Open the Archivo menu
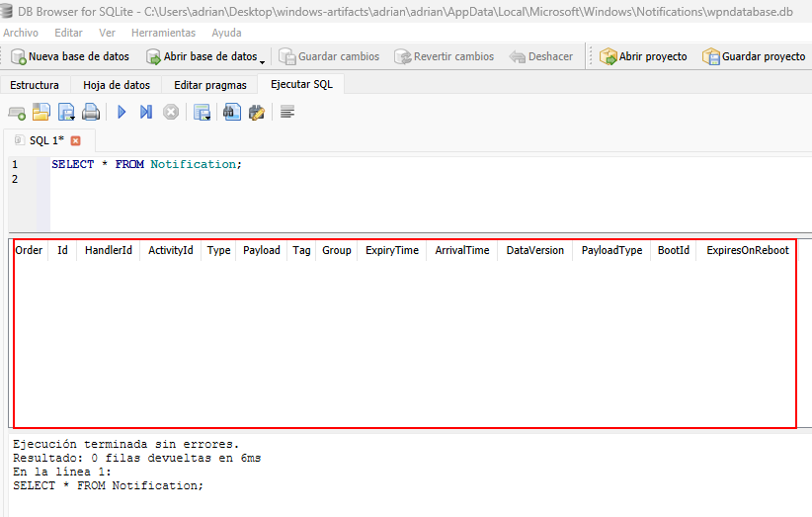The width and height of the screenshot is (812, 517). pos(21,33)
